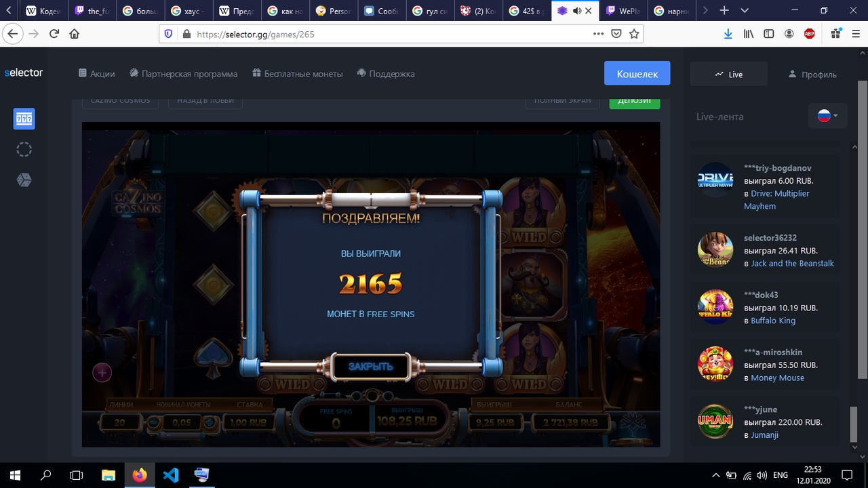
Task: Open Партнерская программа page
Action: [x=183, y=74]
